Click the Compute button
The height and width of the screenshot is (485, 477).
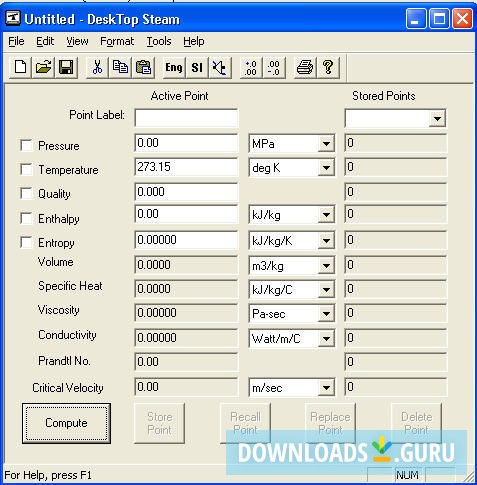click(x=66, y=423)
